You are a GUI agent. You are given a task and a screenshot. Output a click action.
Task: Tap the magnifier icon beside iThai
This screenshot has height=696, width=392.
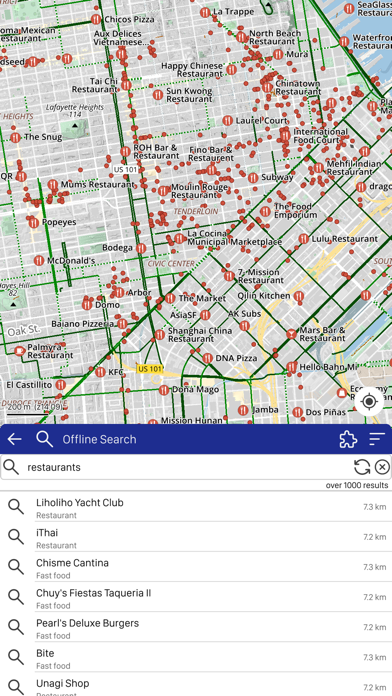tap(16, 537)
